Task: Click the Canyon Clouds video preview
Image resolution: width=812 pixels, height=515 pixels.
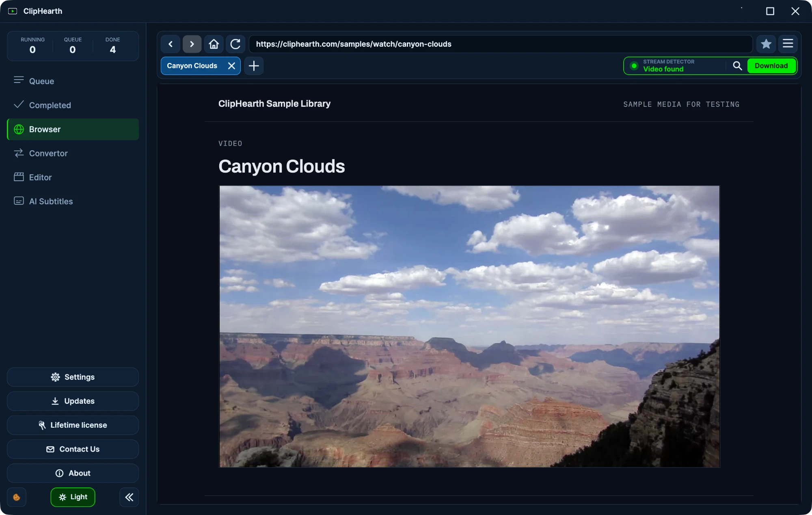Action: tap(469, 327)
